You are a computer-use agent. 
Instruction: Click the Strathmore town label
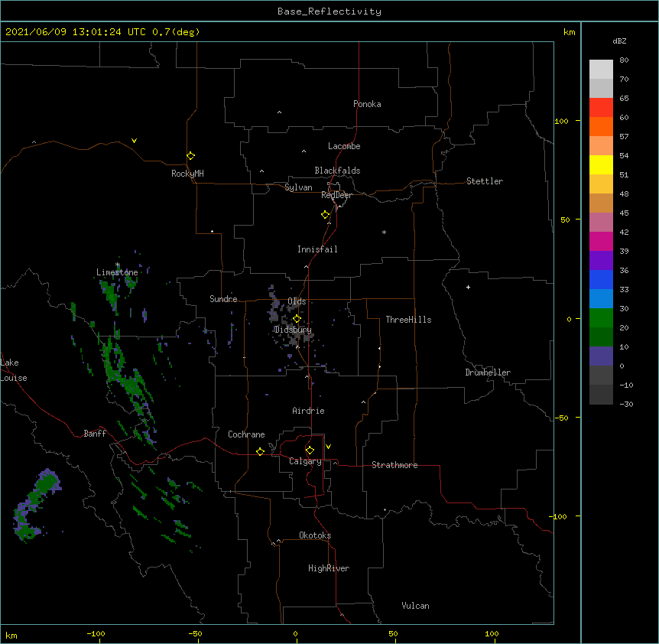[394, 465]
